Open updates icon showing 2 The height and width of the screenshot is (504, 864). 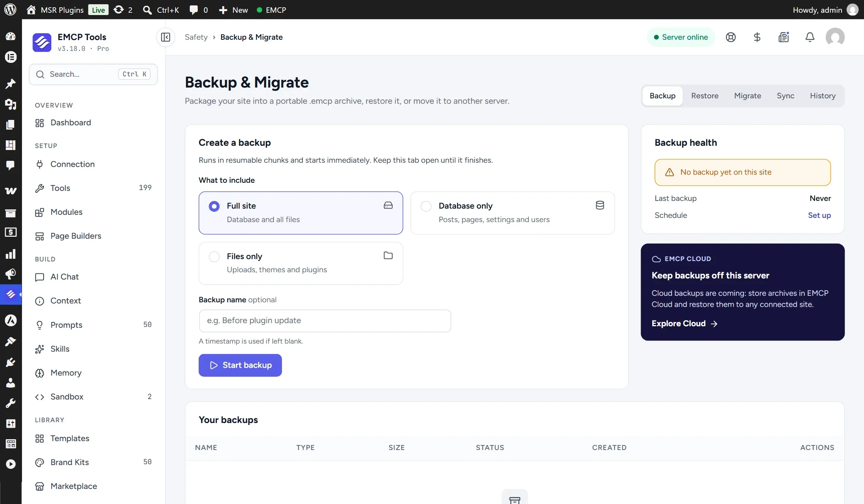123,10
